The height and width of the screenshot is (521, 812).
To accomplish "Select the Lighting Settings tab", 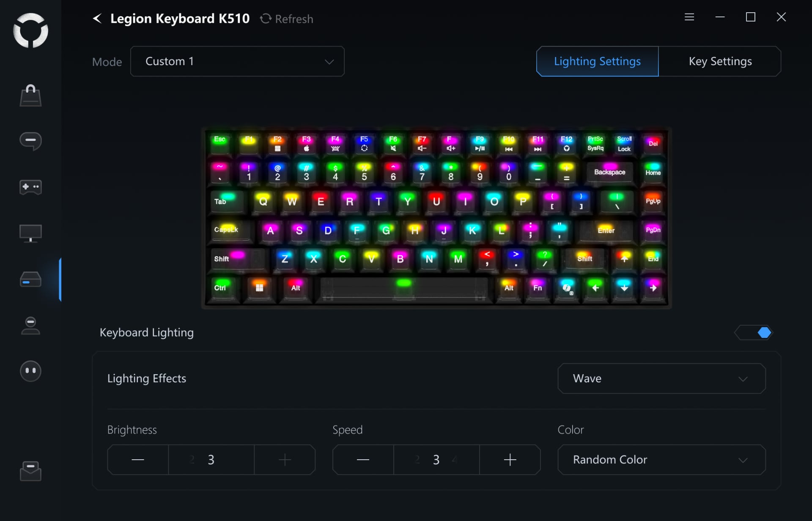I will pos(597,61).
